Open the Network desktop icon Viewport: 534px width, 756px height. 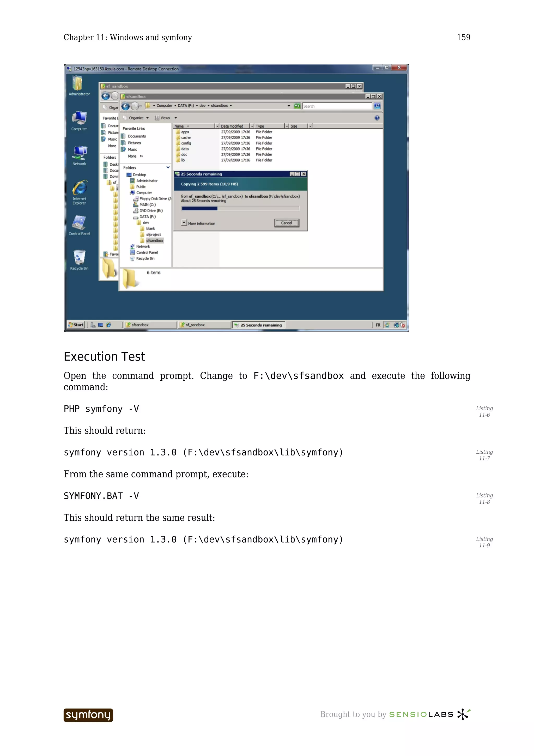click(79, 155)
